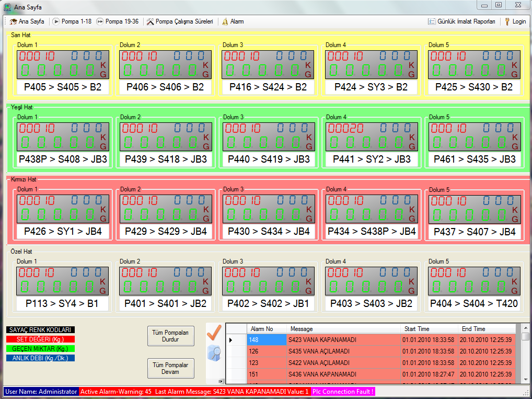Click pump label P439 > S418 > JB3
532x399 pixels.
click(x=166, y=159)
